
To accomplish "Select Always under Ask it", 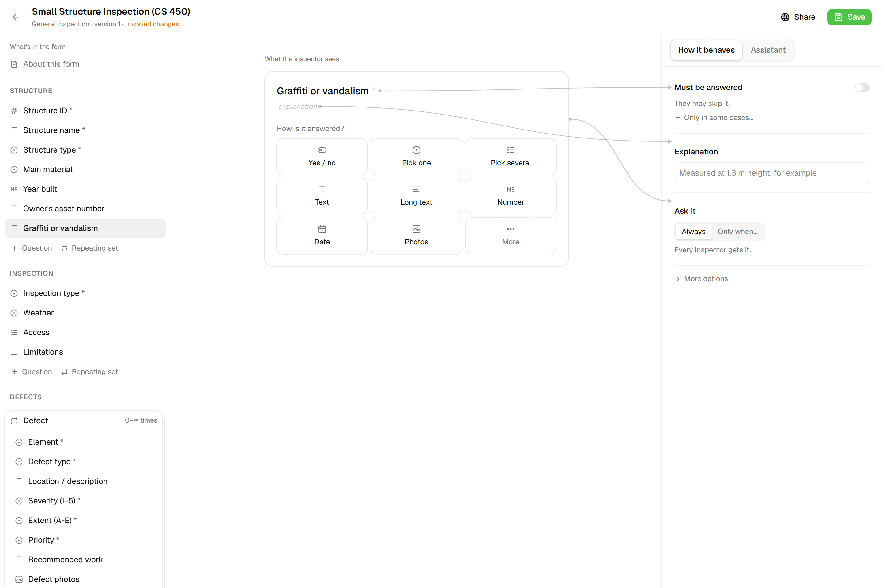I will click(693, 232).
